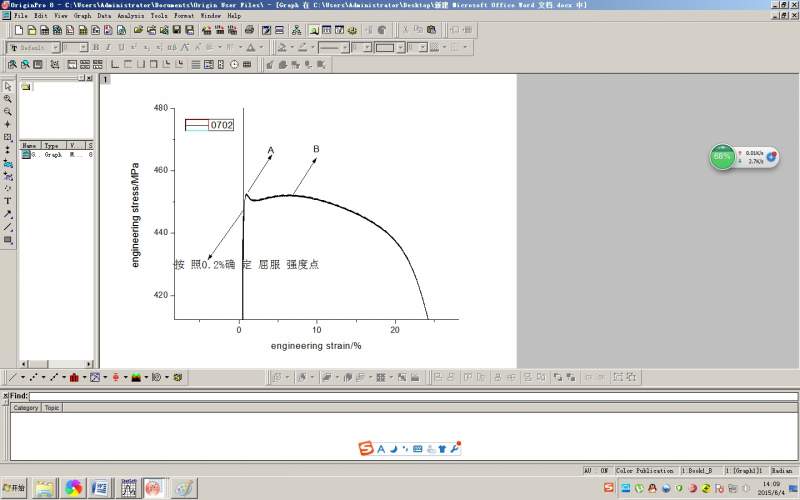Expand the Scatter plot type dropdown

coord(43,378)
